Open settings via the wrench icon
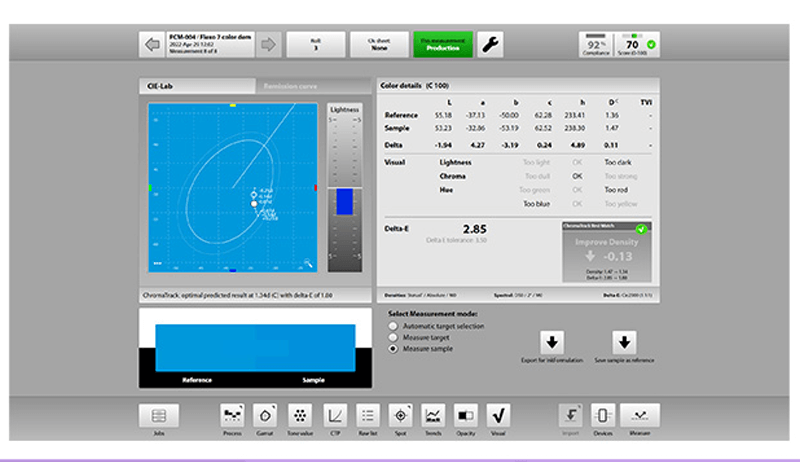800x470 pixels. pos(490,45)
